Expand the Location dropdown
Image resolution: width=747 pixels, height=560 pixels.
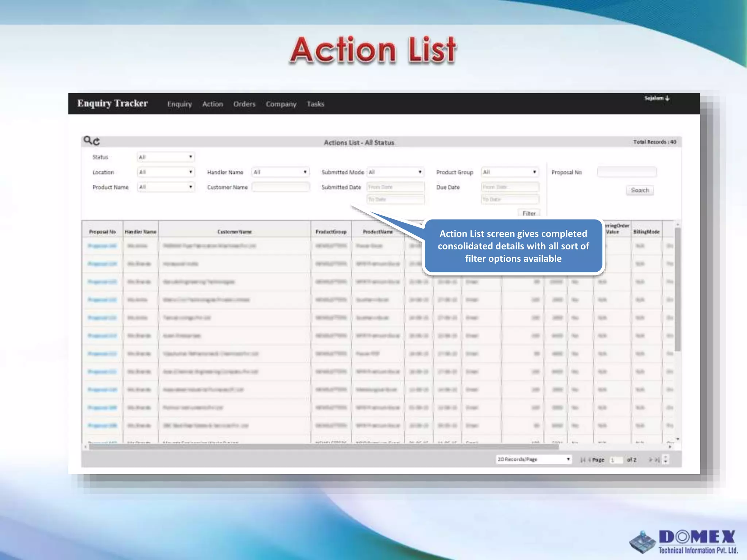click(166, 172)
